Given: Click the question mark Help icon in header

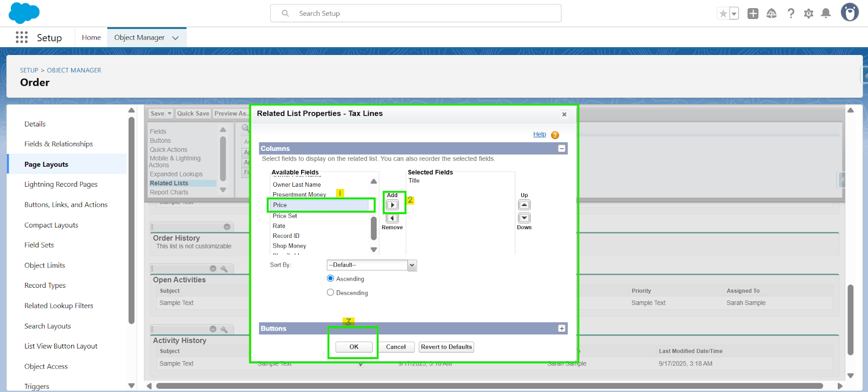Looking at the screenshot, I should click(791, 14).
